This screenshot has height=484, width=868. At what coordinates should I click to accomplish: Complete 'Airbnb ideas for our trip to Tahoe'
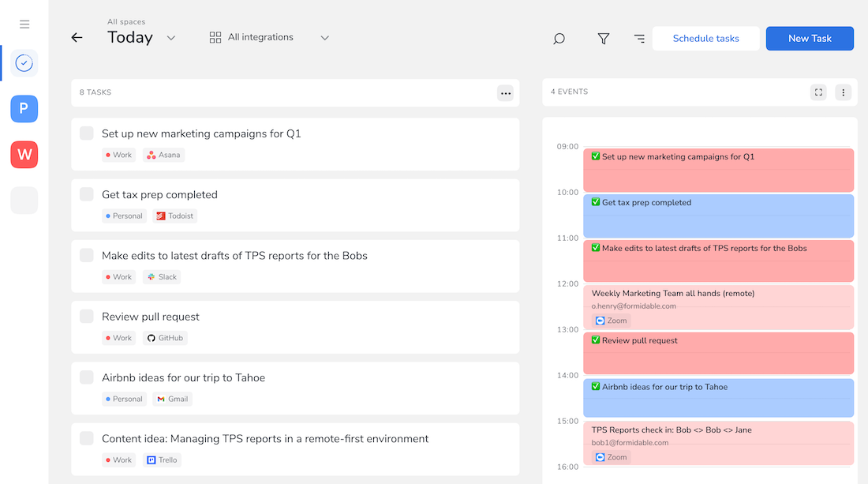[86, 377]
